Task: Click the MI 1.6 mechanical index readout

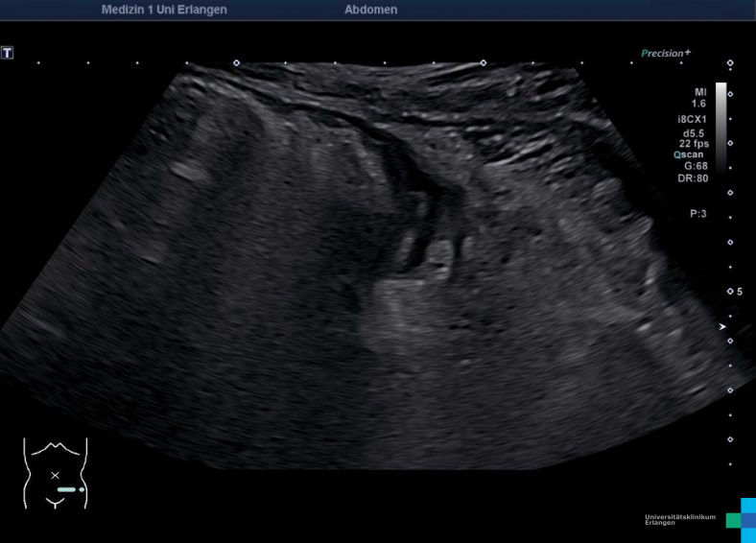Action: pyautogui.click(x=699, y=97)
